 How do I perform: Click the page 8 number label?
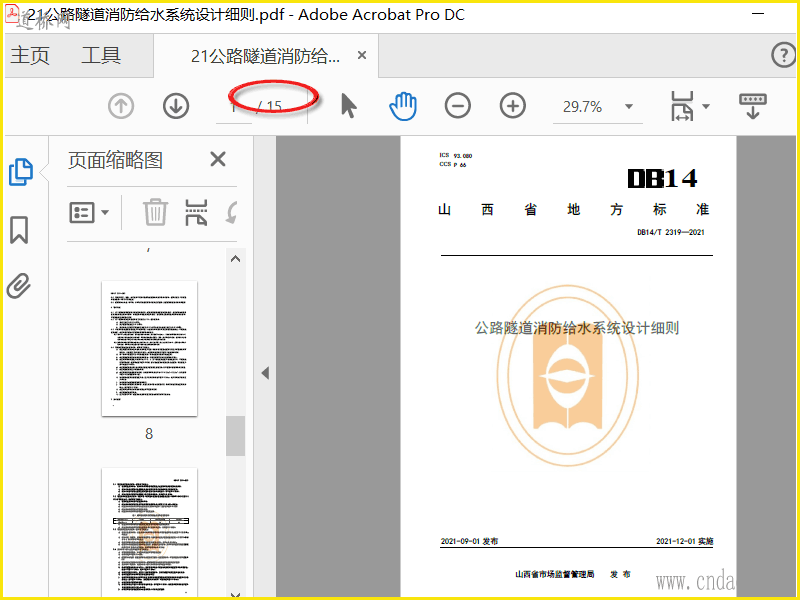(149, 434)
